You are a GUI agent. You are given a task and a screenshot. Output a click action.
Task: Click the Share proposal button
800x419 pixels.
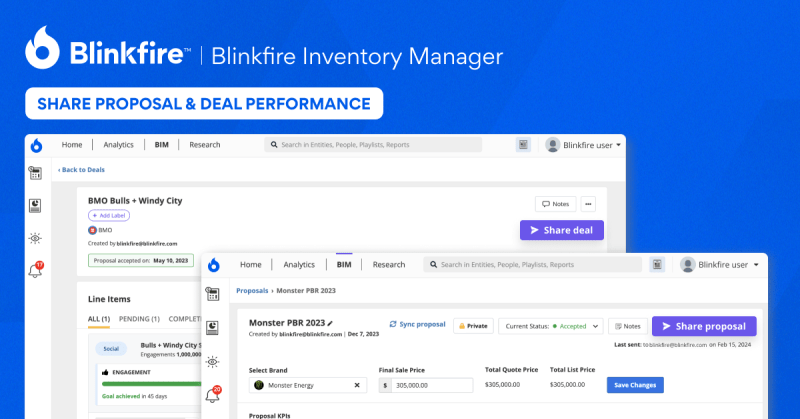704,326
